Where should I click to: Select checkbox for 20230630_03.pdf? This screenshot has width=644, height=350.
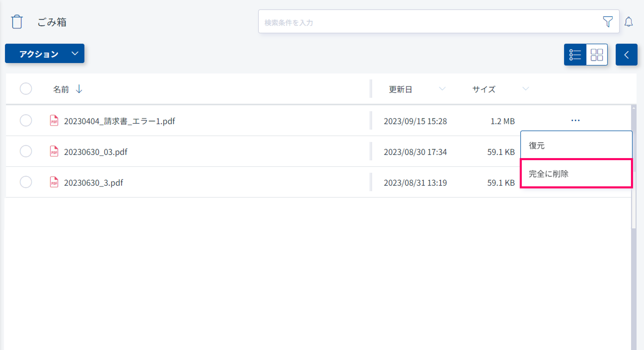point(26,152)
